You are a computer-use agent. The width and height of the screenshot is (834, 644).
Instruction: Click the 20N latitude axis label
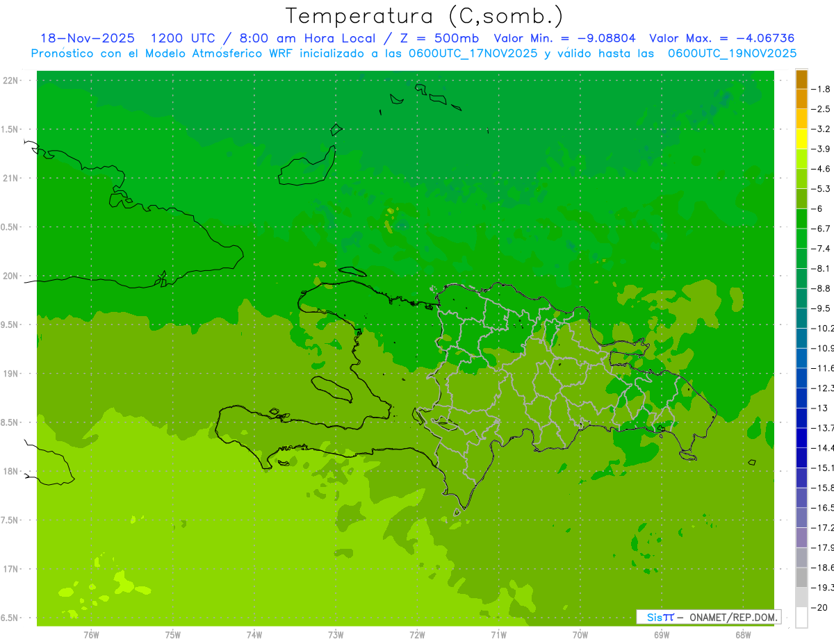(12, 276)
